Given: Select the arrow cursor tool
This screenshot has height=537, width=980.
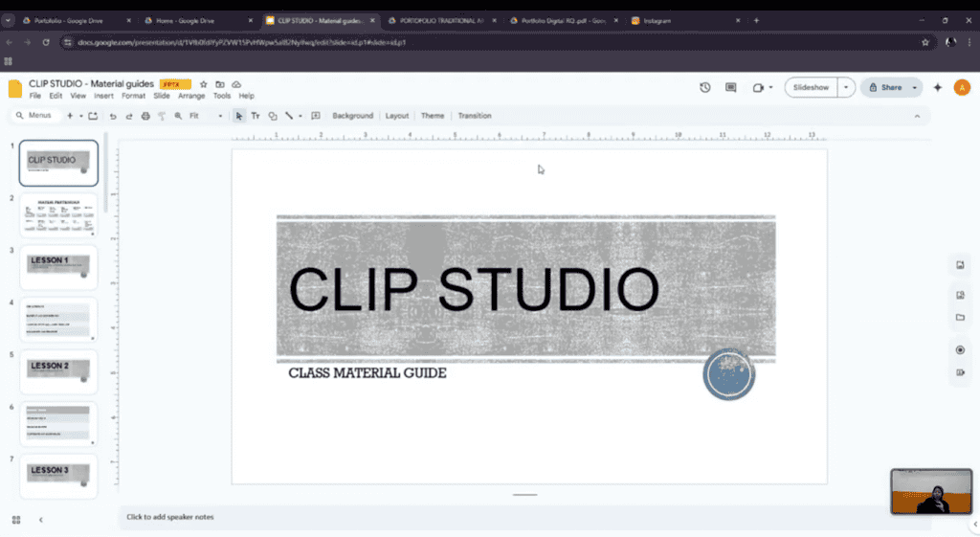Looking at the screenshot, I should pyautogui.click(x=238, y=116).
